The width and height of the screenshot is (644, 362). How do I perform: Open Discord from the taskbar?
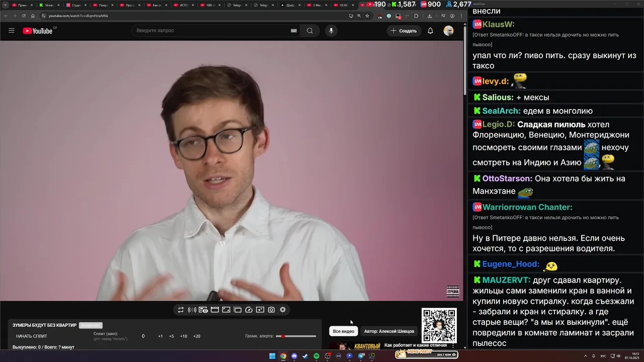(x=294, y=356)
